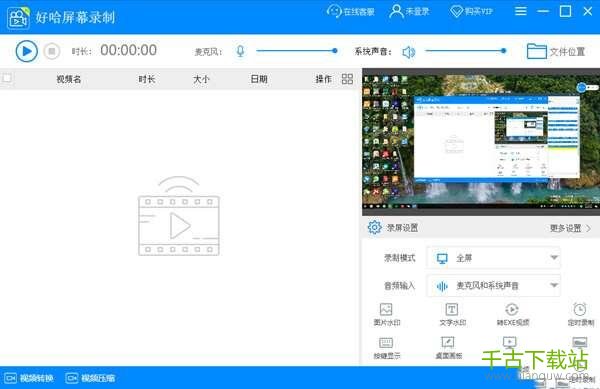Click the 好哈屏幕录制 app logo
This screenshot has height=389, width=600.
[x=18, y=17]
